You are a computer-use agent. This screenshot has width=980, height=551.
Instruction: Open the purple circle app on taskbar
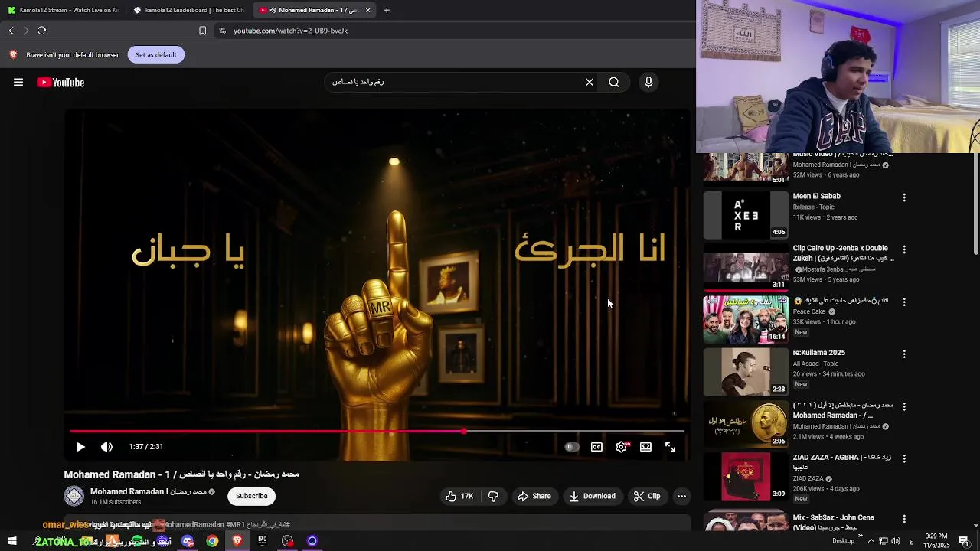(x=312, y=541)
